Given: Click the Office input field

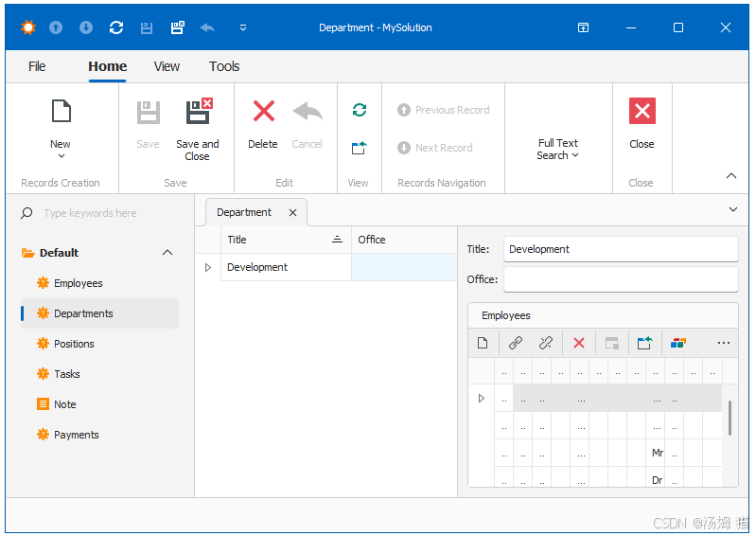Looking at the screenshot, I should (x=621, y=279).
